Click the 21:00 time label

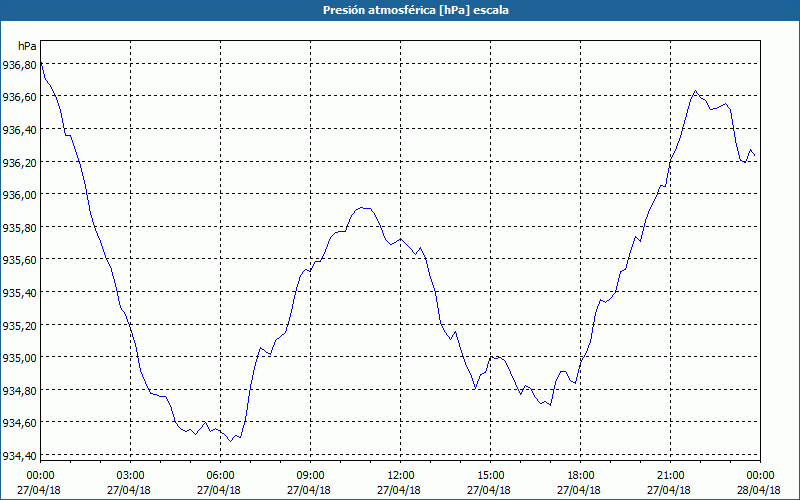[670, 476]
